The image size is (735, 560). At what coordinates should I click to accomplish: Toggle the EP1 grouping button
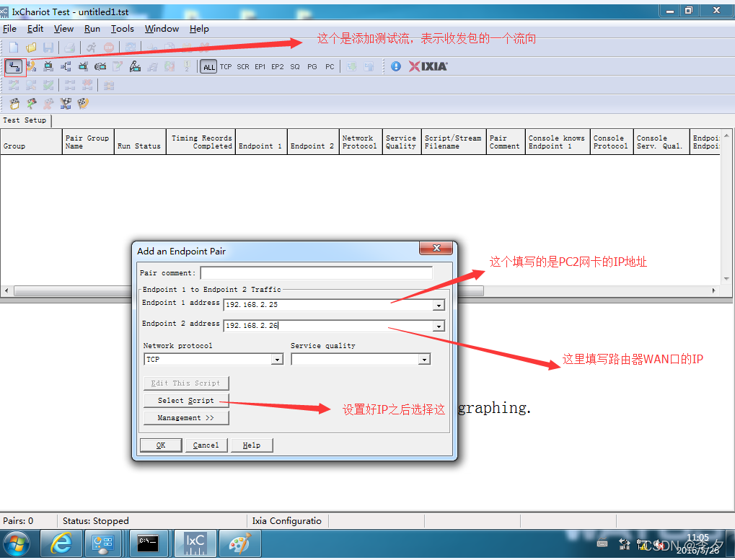(260, 67)
